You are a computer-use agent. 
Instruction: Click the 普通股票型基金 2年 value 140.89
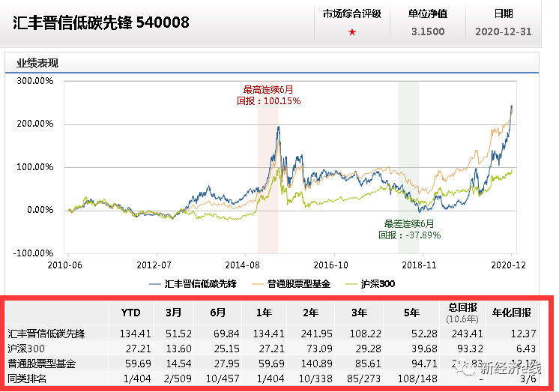click(x=316, y=364)
